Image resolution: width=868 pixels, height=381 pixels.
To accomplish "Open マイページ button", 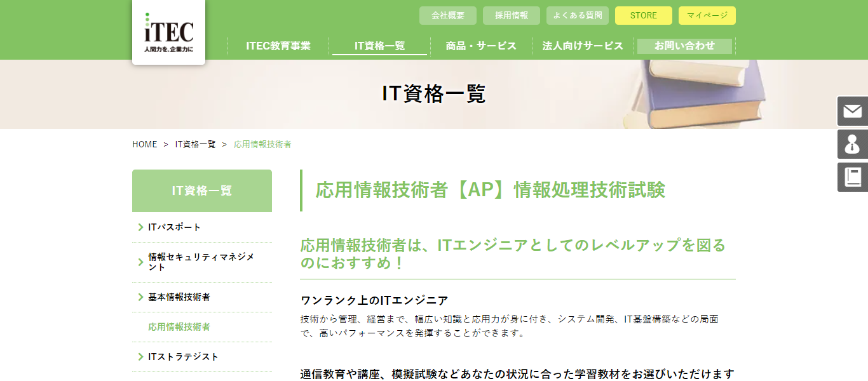I will (x=707, y=15).
